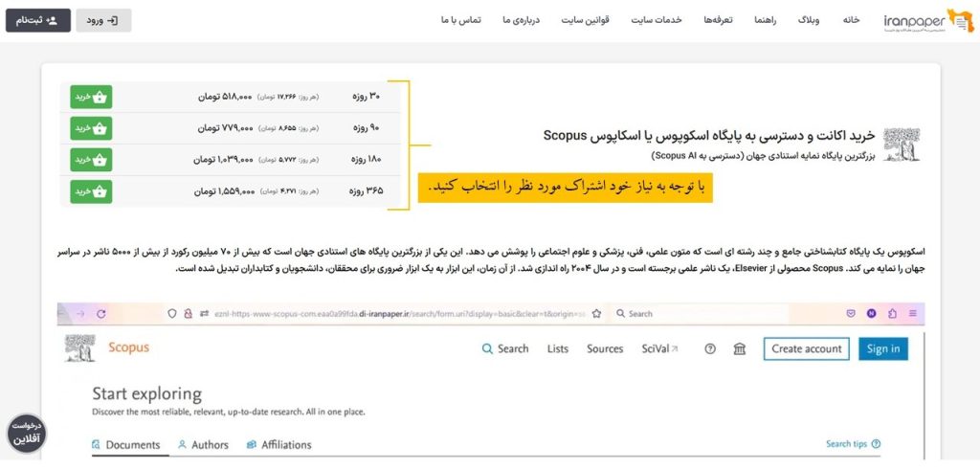The height and width of the screenshot is (469, 980).
Task: Click the Elsevier tree logo beside Scopus heading
Action: [x=902, y=145]
